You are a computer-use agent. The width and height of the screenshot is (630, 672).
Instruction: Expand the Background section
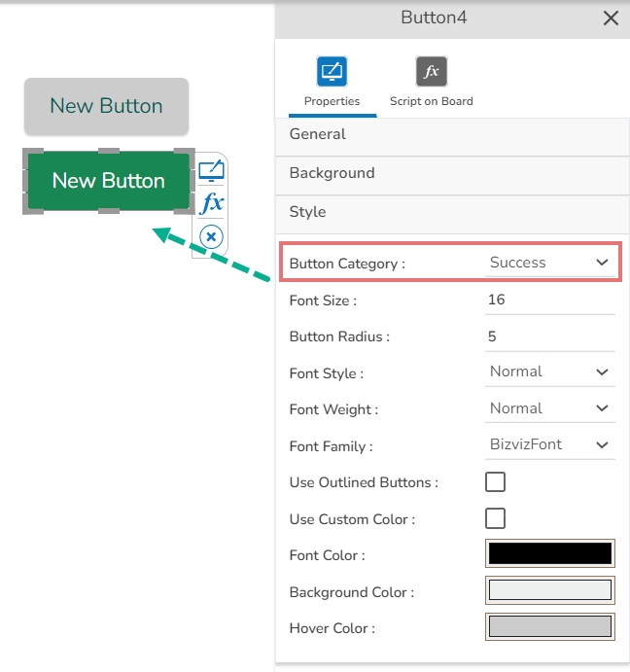pyautogui.click(x=453, y=173)
